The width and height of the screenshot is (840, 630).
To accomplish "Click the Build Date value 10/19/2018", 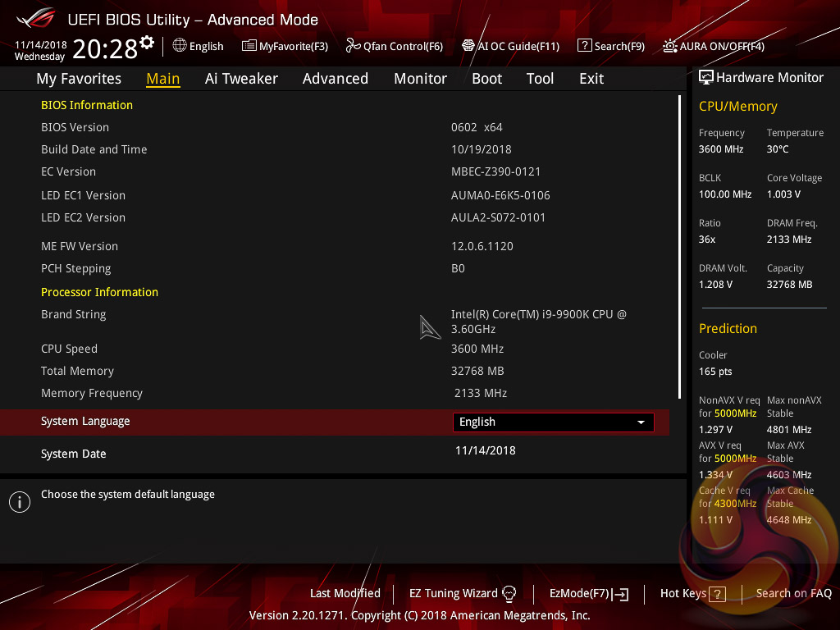I will [x=481, y=149].
